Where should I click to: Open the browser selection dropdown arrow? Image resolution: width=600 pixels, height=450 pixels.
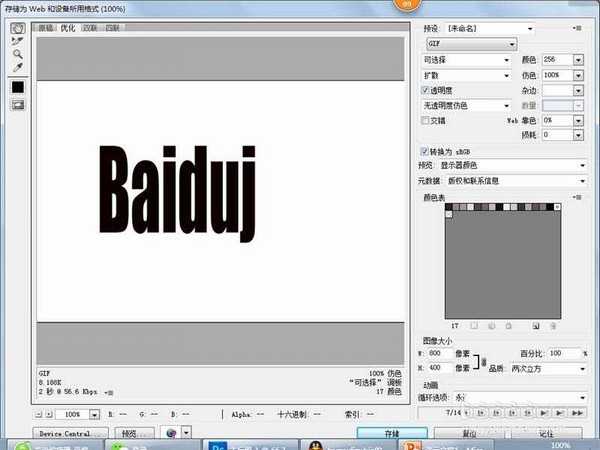186,434
